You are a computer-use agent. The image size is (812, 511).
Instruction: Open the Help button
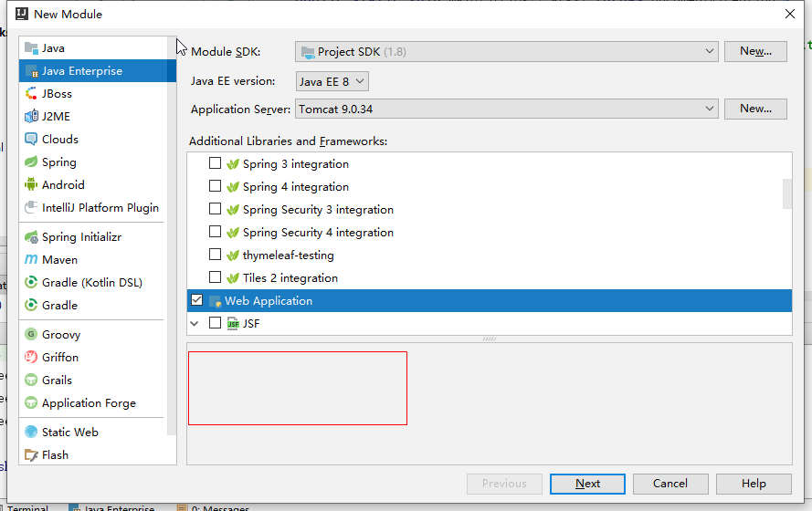pos(754,484)
